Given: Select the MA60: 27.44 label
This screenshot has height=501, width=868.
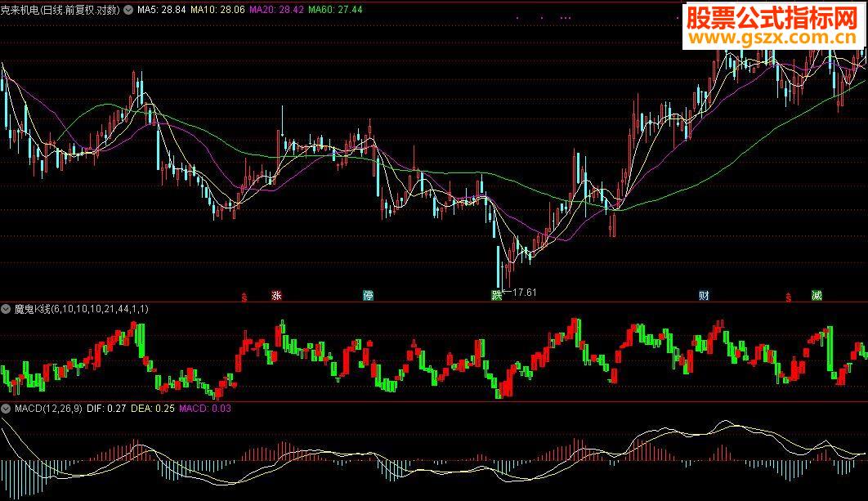Looking at the screenshot, I should [335, 10].
